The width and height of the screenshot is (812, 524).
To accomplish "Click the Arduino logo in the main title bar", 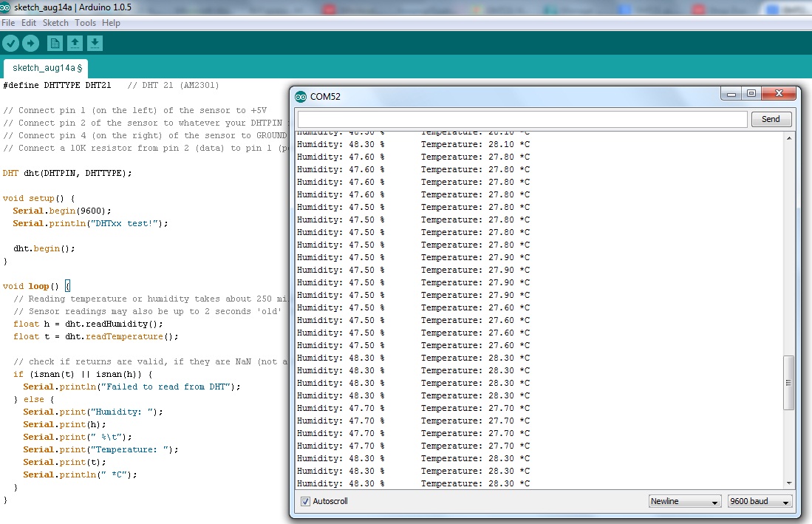I will click(4, 7).
